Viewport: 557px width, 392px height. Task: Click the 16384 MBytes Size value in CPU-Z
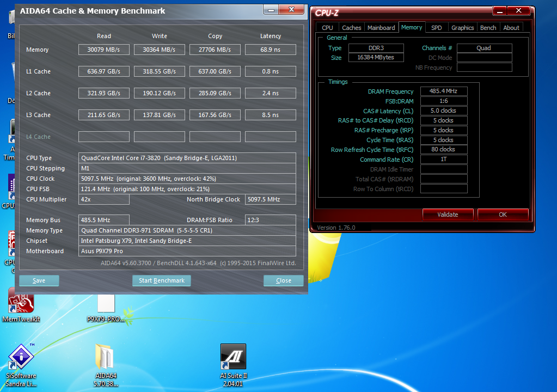click(376, 58)
